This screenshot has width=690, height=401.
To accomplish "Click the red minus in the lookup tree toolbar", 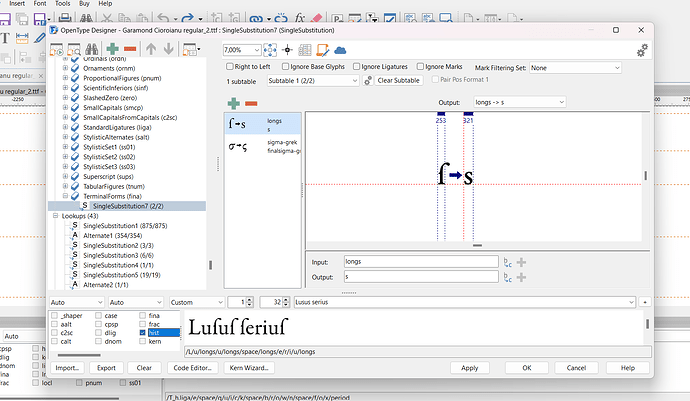I will [131, 48].
